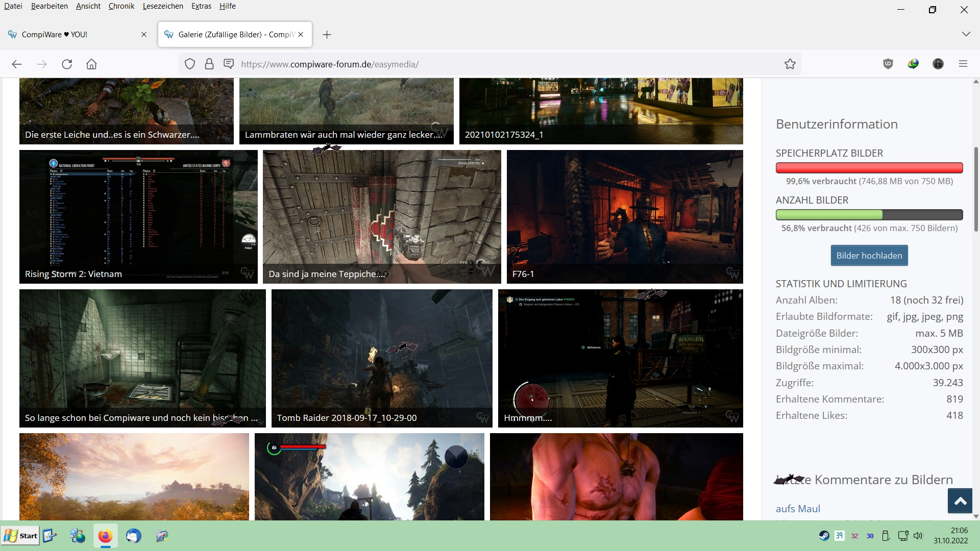Open the sunset landscape thumbnail

click(134, 477)
